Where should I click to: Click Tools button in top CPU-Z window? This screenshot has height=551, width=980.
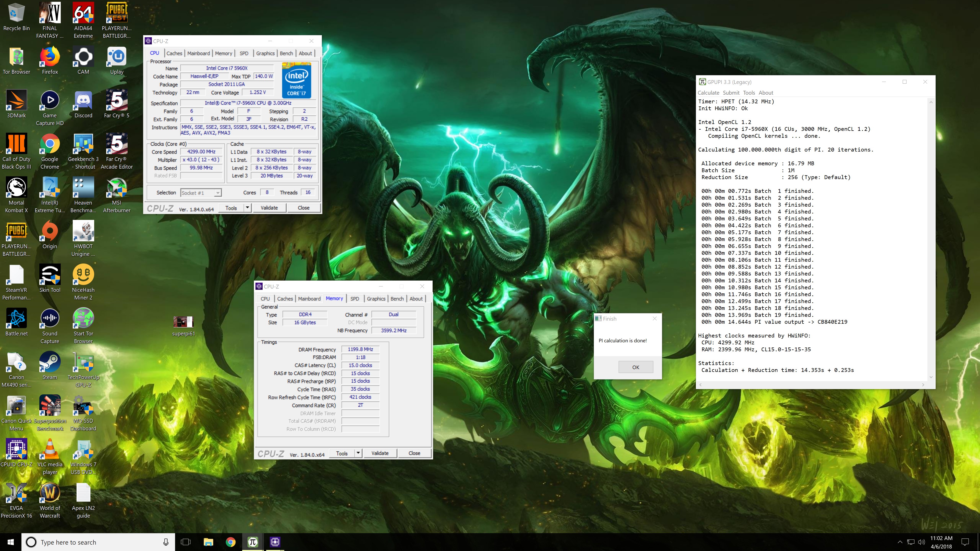[x=231, y=208]
